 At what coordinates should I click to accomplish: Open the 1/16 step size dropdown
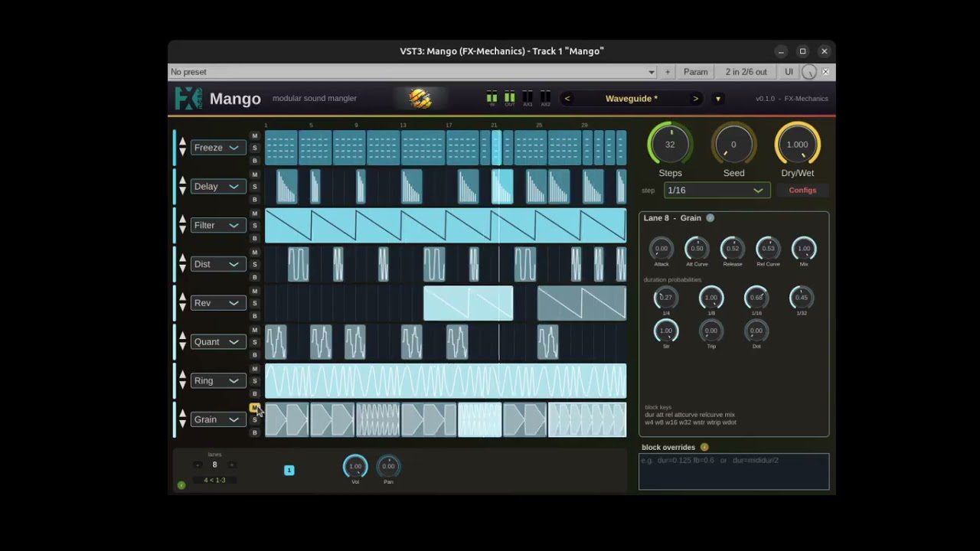(717, 191)
